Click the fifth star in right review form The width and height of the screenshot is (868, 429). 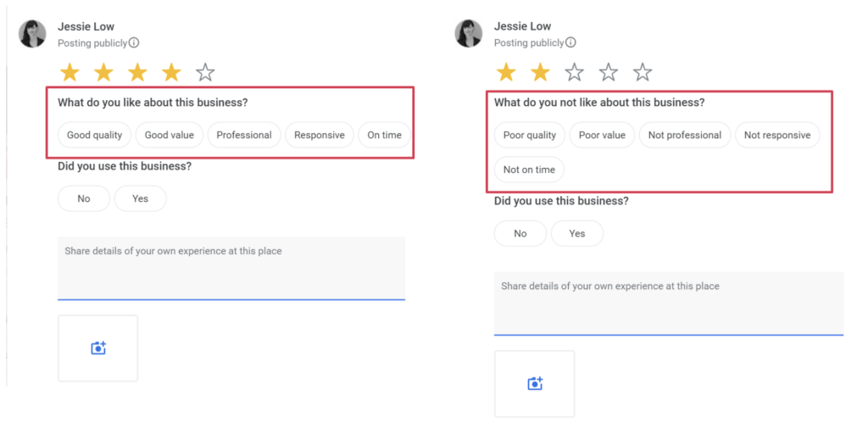click(x=643, y=73)
